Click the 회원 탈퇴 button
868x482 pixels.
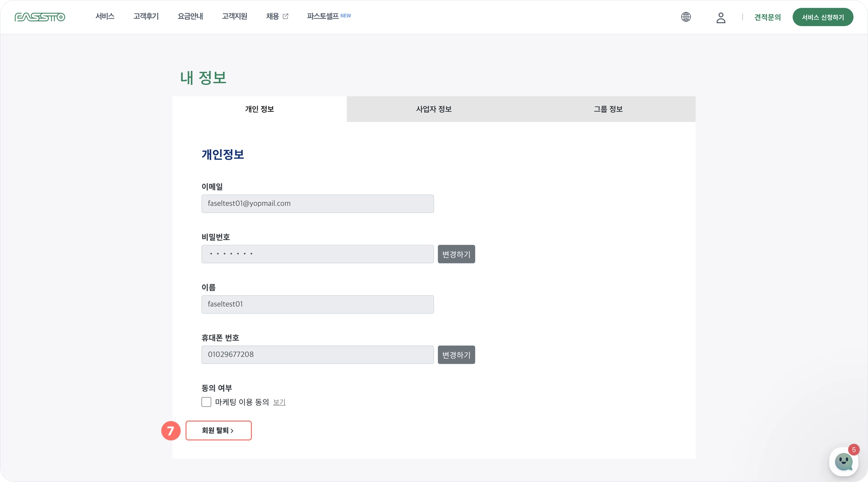point(218,431)
